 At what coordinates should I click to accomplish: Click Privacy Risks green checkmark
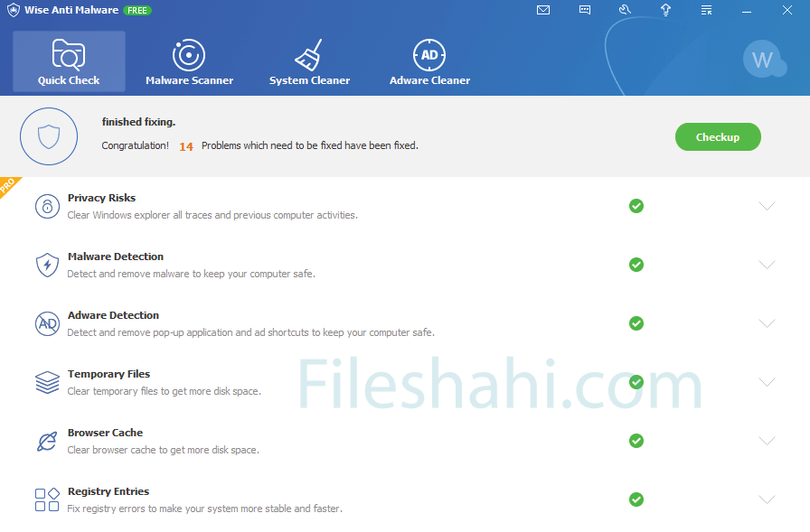click(x=636, y=206)
